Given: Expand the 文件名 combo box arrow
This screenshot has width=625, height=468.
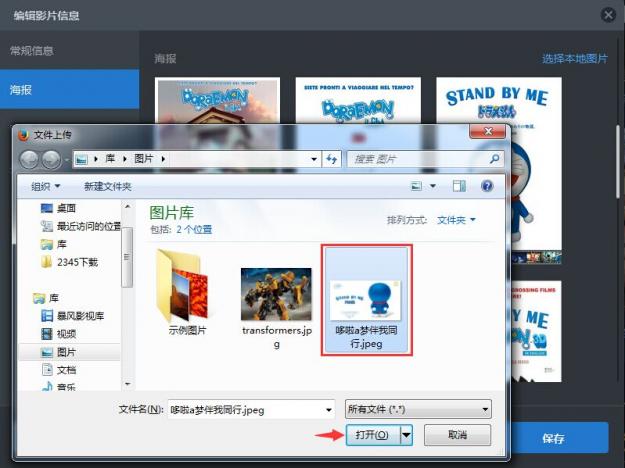Looking at the screenshot, I should 329,409.
